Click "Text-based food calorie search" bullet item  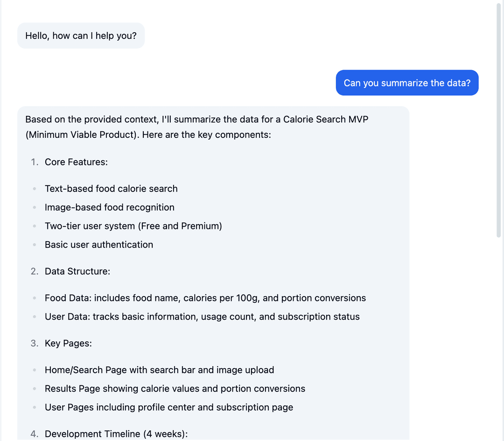[111, 189]
